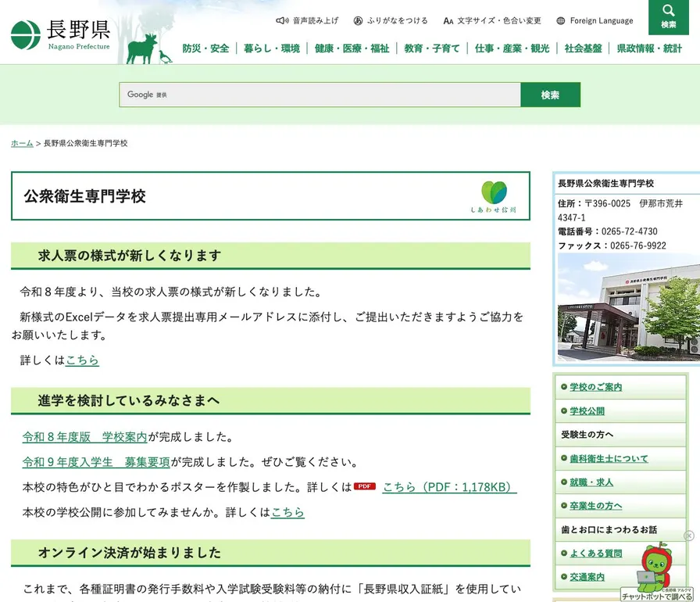The image size is (700, 602).
Task: Click 音声読み上げ text link
Action: pyautogui.click(x=316, y=20)
